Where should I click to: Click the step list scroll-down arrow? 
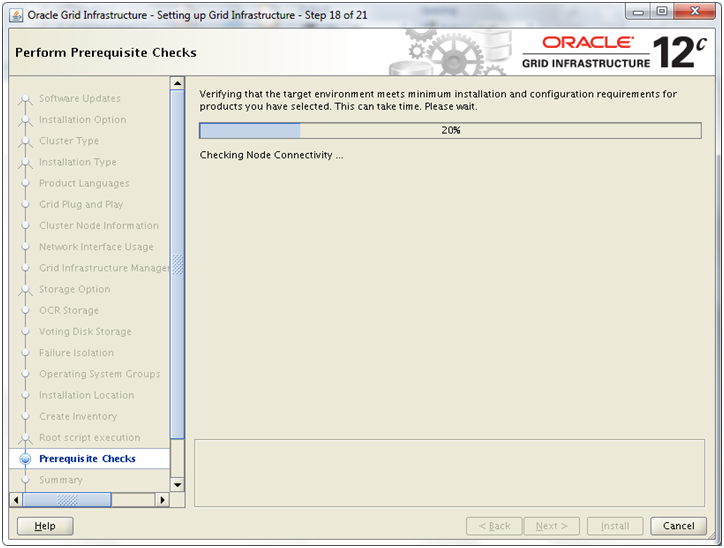(x=177, y=485)
